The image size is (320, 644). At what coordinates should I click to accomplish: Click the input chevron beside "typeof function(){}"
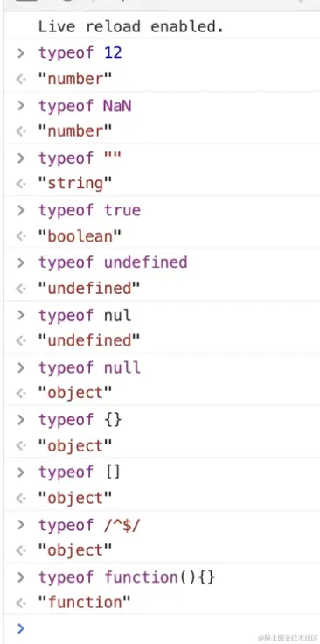21,577
